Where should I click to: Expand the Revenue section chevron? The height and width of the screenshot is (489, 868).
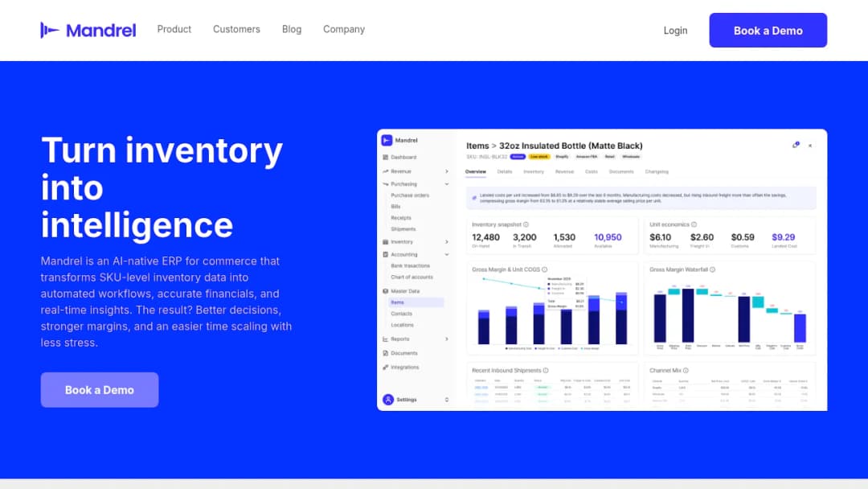coord(447,171)
